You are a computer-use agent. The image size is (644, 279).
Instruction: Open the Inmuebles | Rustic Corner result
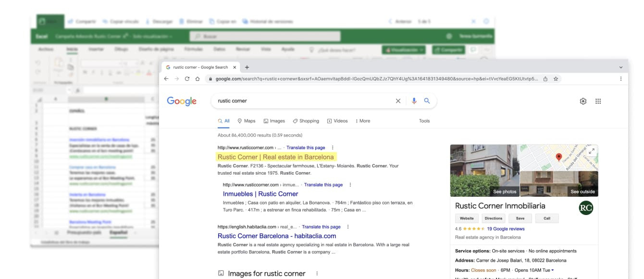click(260, 194)
